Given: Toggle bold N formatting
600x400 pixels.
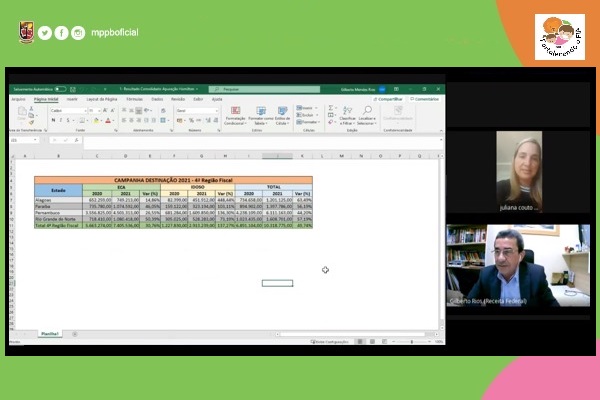Looking at the screenshot, I should click(x=53, y=120).
